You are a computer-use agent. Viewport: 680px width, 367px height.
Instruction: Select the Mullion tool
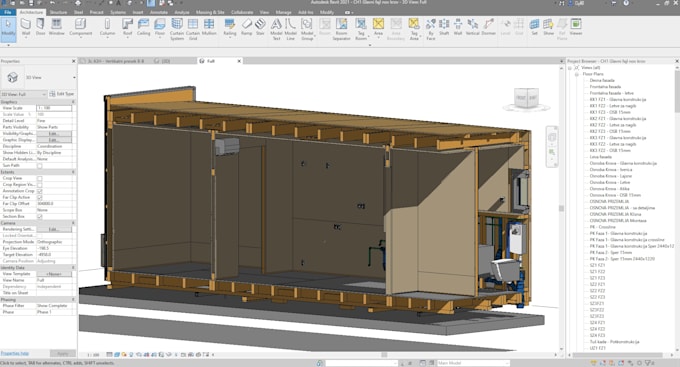pyautogui.click(x=209, y=27)
